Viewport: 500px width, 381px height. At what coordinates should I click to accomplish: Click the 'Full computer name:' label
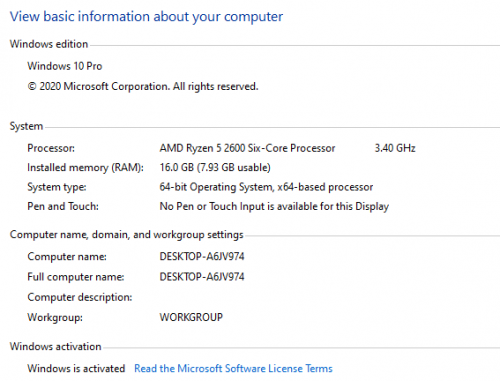coord(76,277)
